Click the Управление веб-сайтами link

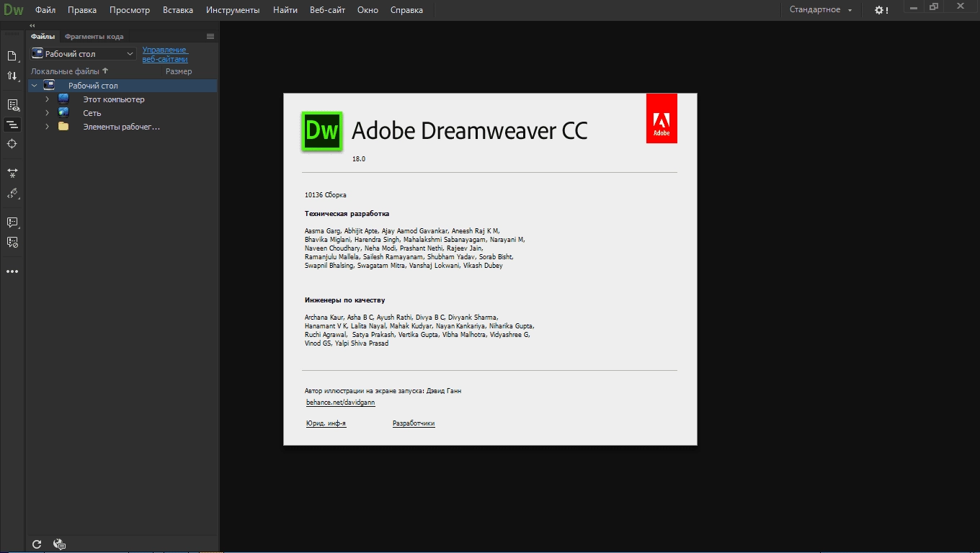point(165,54)
